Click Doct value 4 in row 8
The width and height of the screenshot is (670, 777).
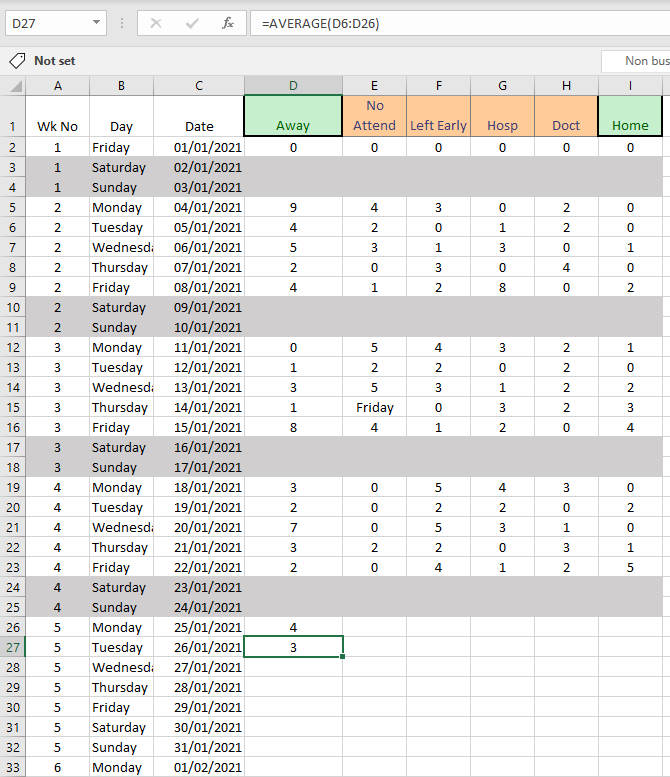(566, 267)
